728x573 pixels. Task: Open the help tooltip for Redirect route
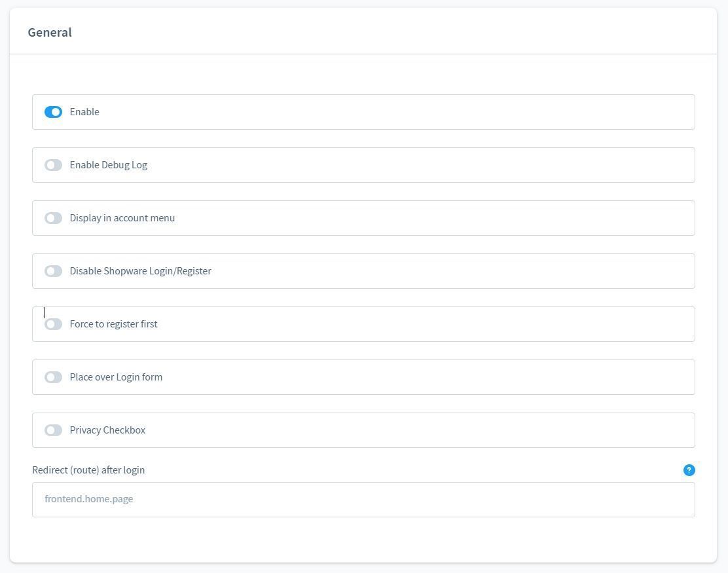689,470
